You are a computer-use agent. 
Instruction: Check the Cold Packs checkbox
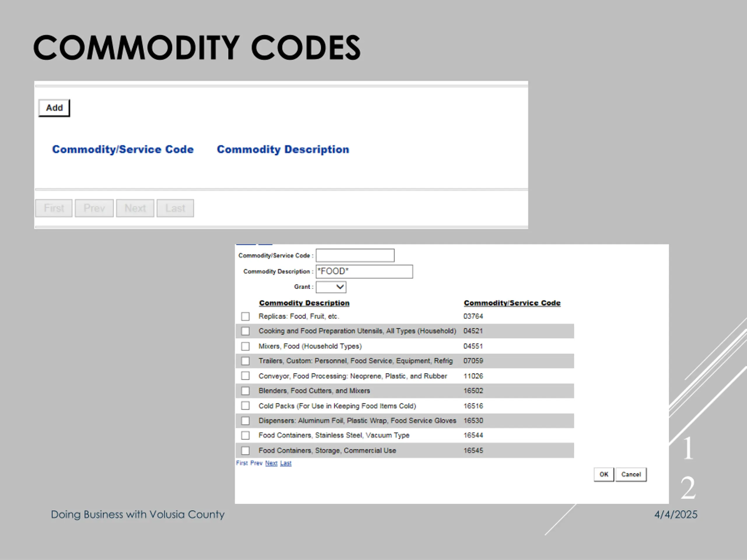(x=245, y=406)
